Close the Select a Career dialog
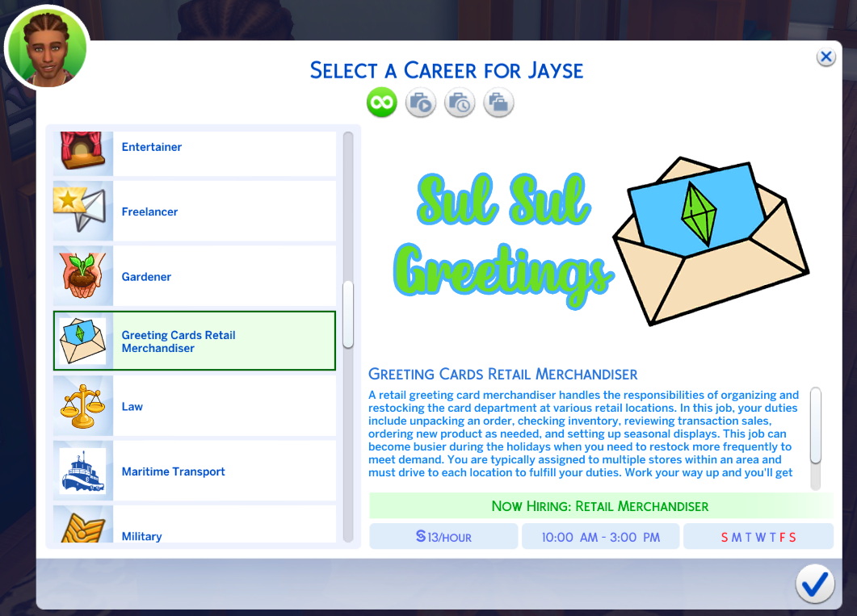Screen dimensions: 857x616 [x=825, y=57]
